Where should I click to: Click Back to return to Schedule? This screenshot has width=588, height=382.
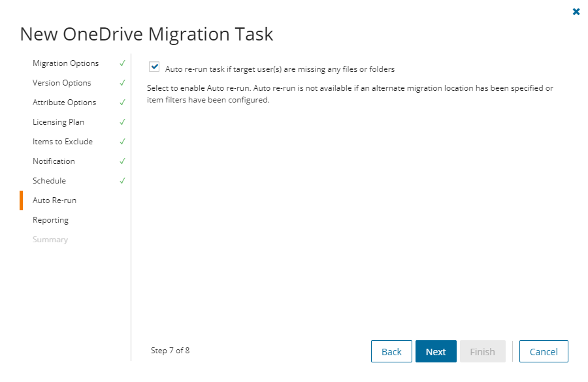pyautogui.click(x=391, y=351)
